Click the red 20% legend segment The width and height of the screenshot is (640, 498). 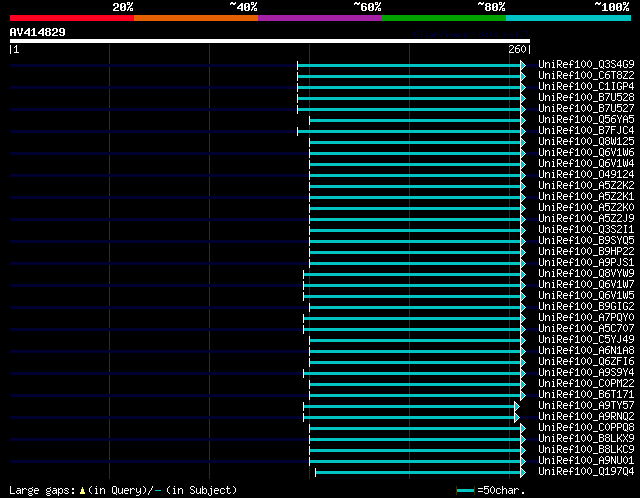point(72,18)
